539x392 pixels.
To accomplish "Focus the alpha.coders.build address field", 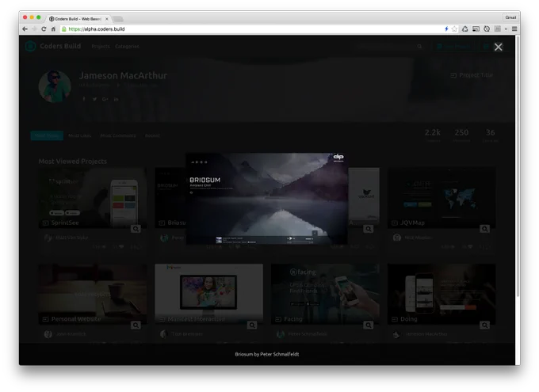I will coord(251,29).
